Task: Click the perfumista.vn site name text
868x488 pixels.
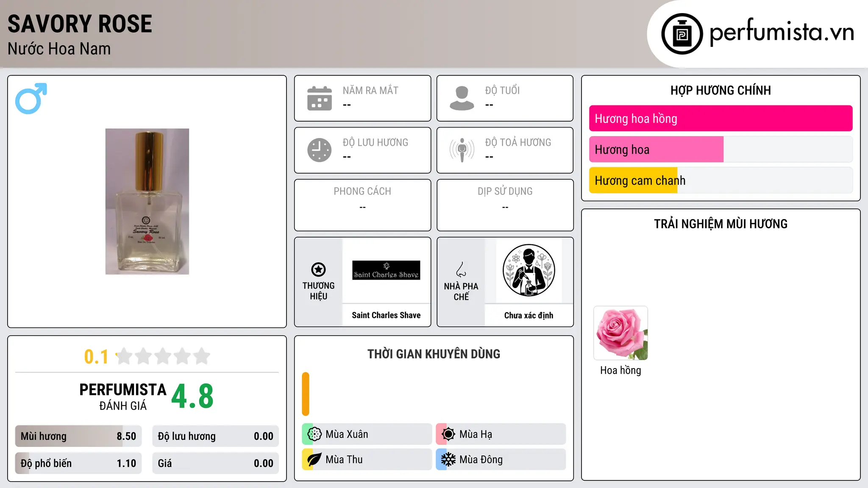Action: (782, 32)
